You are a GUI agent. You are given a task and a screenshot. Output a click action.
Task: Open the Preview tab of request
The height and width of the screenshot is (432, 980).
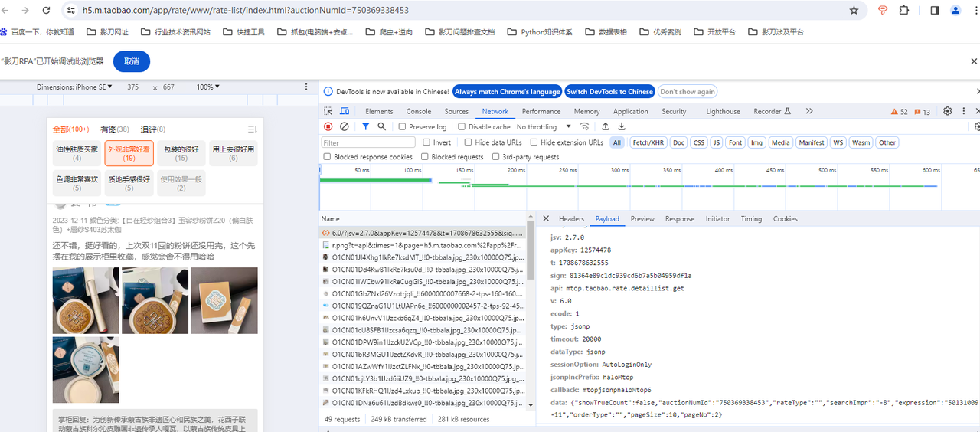point(642,219)
